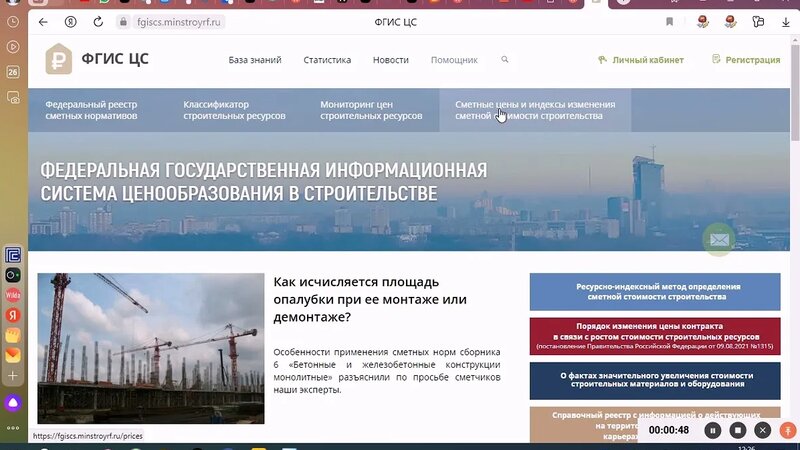Viewport: 800px width, 450px height.
Task: Stop the screen recording
Action: pyautogui.click(x=738, y=431)
